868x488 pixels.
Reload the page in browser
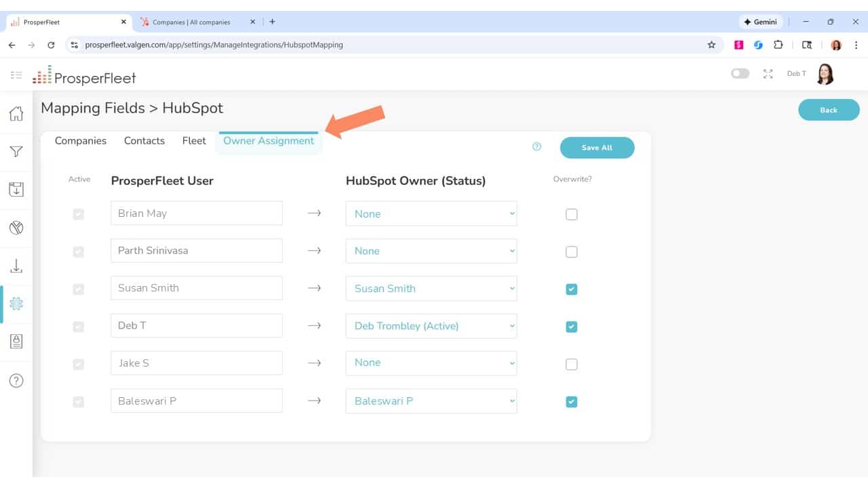pos(51,45)
